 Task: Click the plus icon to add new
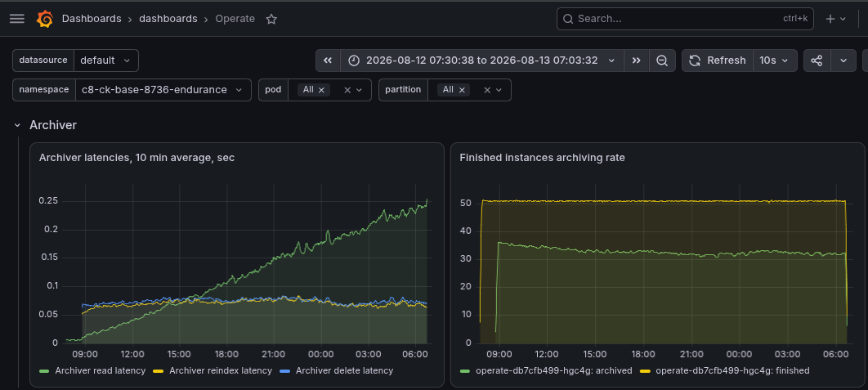pyautogui.click(x=830, y=19)
